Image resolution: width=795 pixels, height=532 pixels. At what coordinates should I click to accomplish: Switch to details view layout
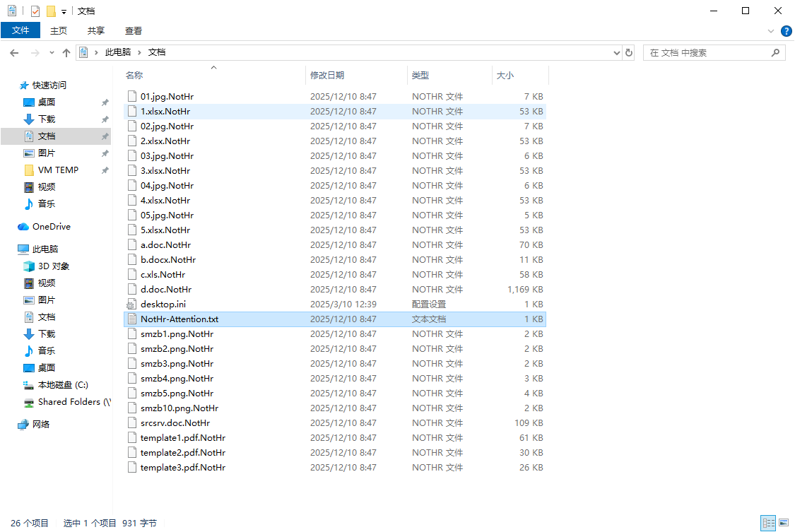click(767, 523)
